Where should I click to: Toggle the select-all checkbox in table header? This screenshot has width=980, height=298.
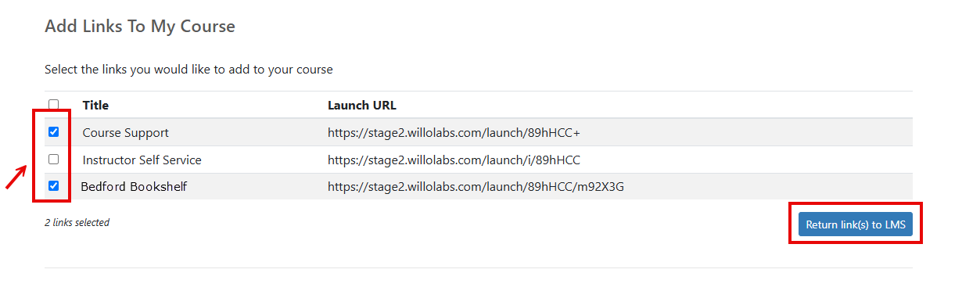pos(53,105)
